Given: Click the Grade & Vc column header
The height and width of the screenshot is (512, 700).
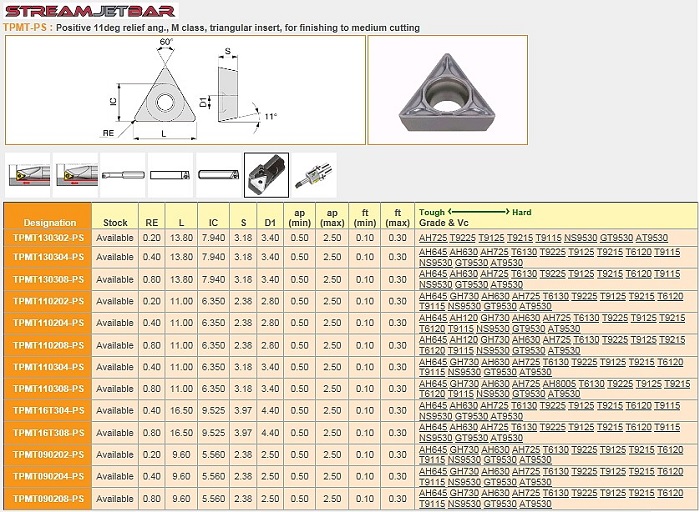Looking at the screenshot, I should pos(443,222).
